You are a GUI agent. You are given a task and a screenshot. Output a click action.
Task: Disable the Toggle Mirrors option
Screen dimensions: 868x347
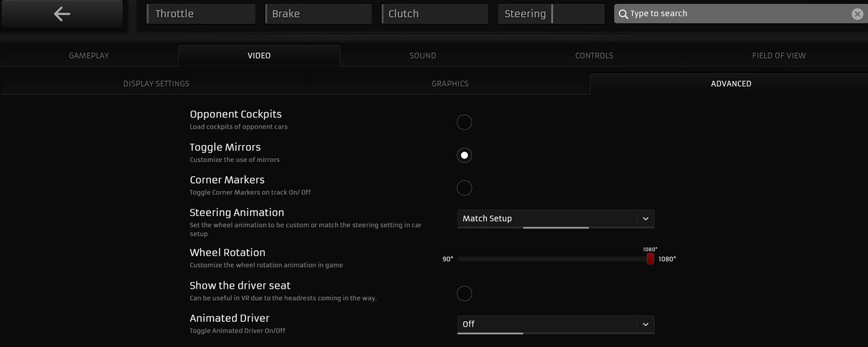[x=464, y=155]
